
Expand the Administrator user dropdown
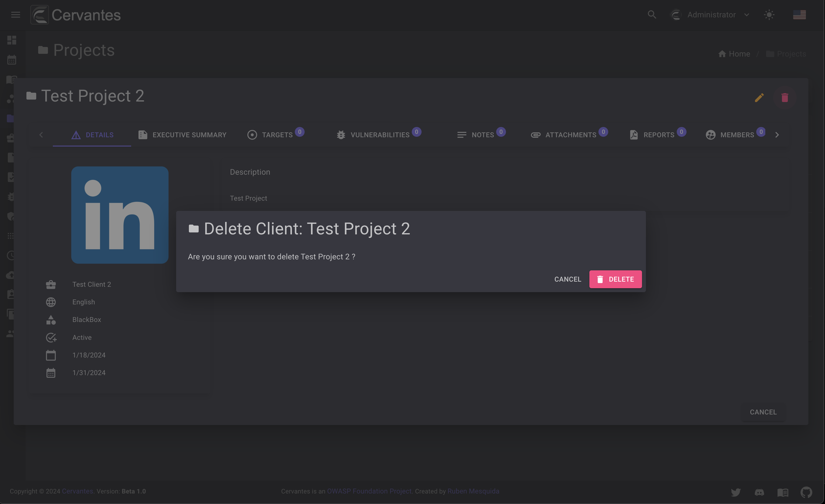[x=710, y=15]
